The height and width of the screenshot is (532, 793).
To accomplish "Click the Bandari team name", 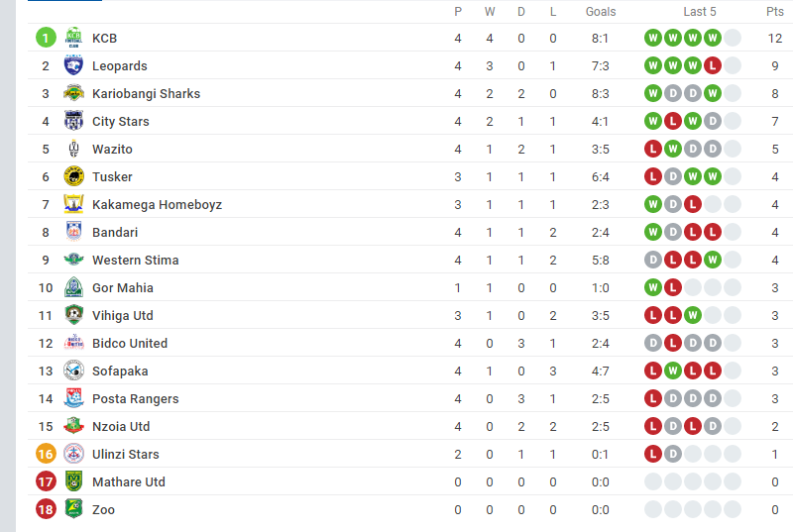I will (115, 233).
